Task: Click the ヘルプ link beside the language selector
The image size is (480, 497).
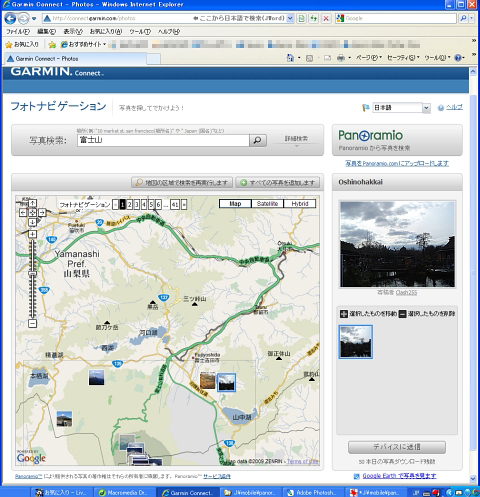Action: point(454,107)
